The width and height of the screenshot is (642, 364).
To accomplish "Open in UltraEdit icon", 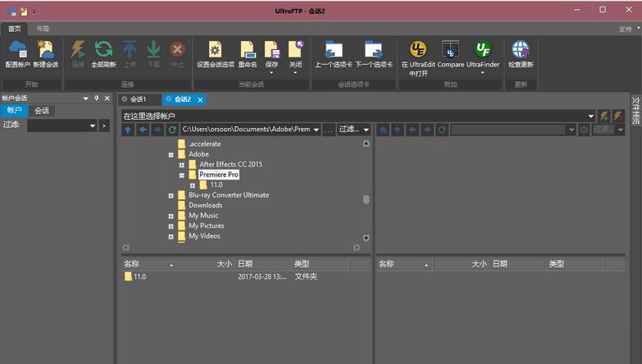I will coord(418,49).
